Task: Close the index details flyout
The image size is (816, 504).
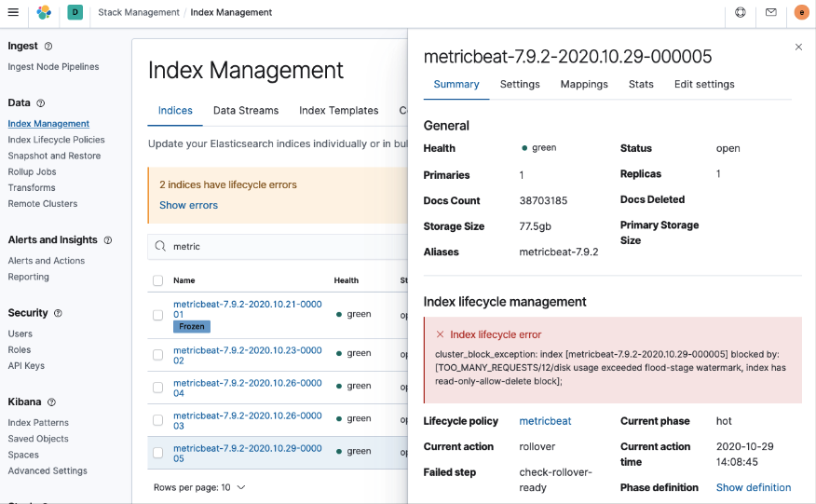Action: (798, 47)
